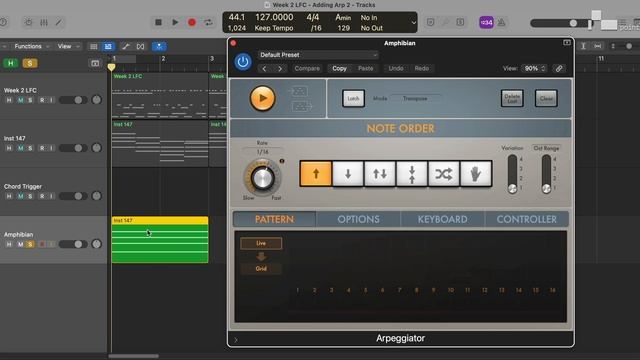The image size is (640, 360).
Task: Record-enable the Inst 147 track
Action: [42, 148]
